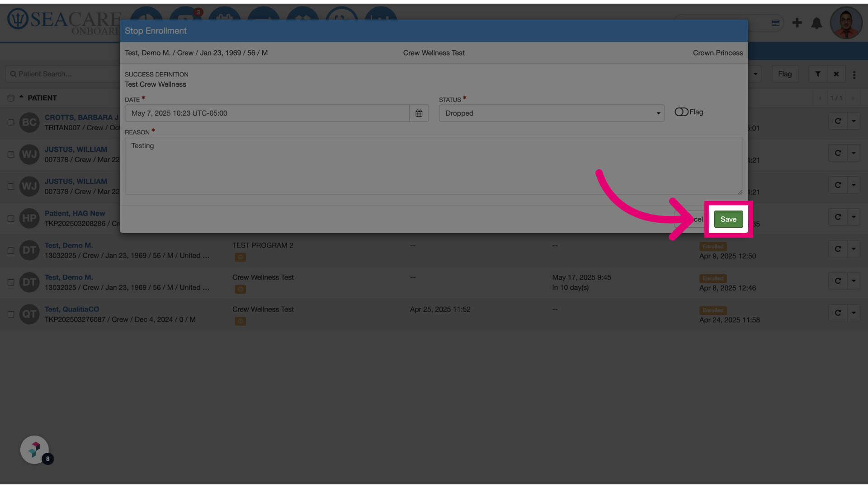Viewport: 868px width, 488px height.
Task: Check the Test, Demo M. Crew Wellness checkbox
Action: 11,282
